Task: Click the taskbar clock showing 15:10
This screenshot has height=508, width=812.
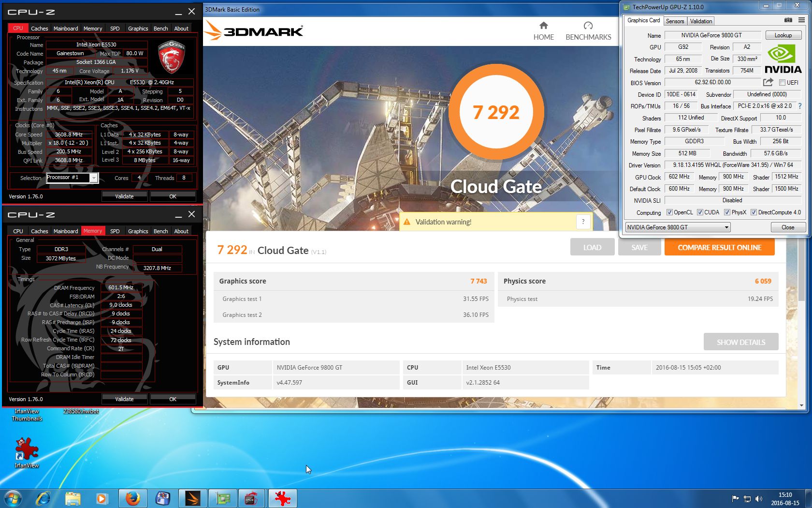Action: tap(785, 499)
